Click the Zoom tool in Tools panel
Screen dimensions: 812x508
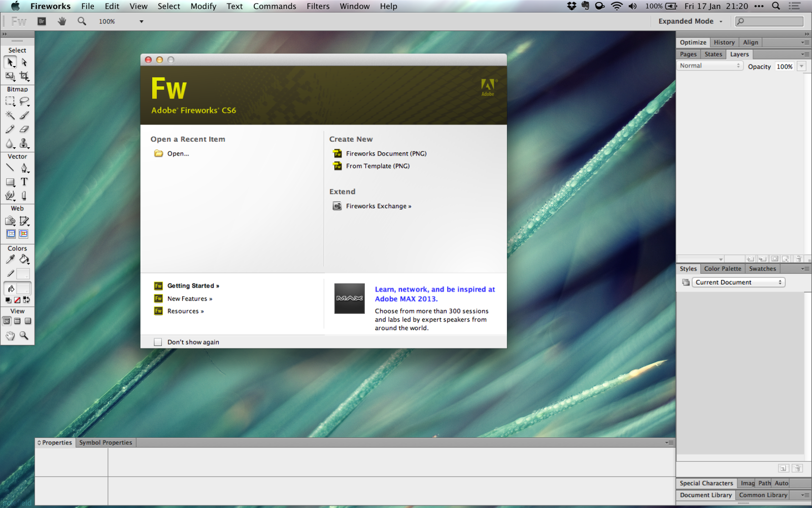(24, 336)
